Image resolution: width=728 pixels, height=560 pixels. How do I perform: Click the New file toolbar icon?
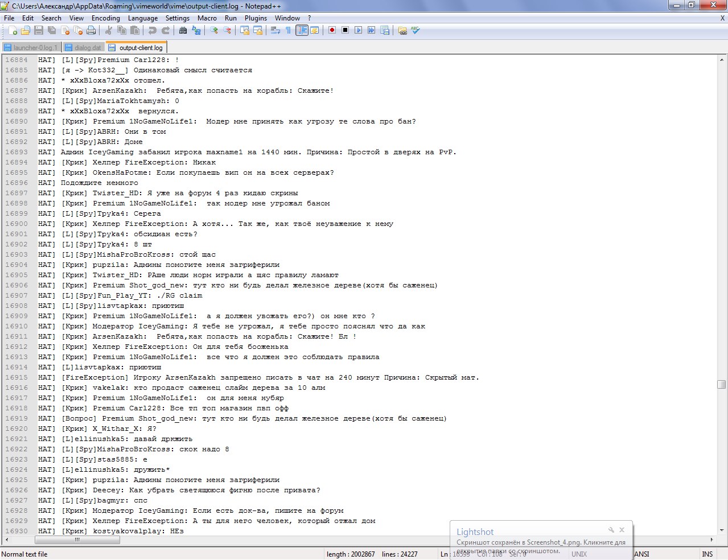pos(13,30)
